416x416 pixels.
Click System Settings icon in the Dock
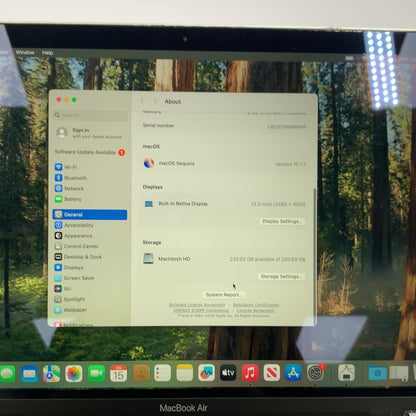point(315,373)
